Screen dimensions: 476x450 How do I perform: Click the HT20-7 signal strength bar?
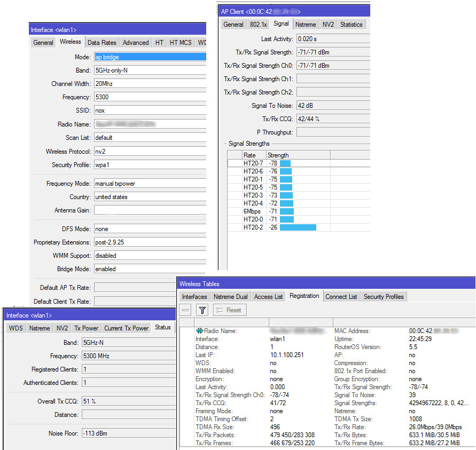[285, 163]
